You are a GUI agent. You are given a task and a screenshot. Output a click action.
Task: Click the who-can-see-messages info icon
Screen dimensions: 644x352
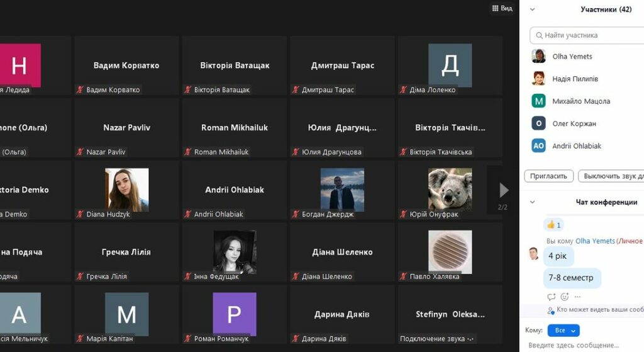tap(551, 310)
